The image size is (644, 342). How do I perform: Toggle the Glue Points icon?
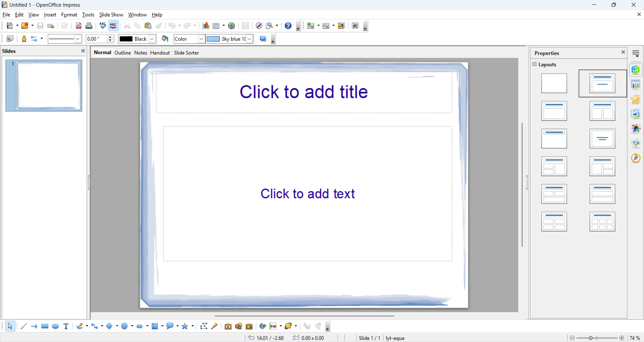pyautogui.click(x=215, y=326)
